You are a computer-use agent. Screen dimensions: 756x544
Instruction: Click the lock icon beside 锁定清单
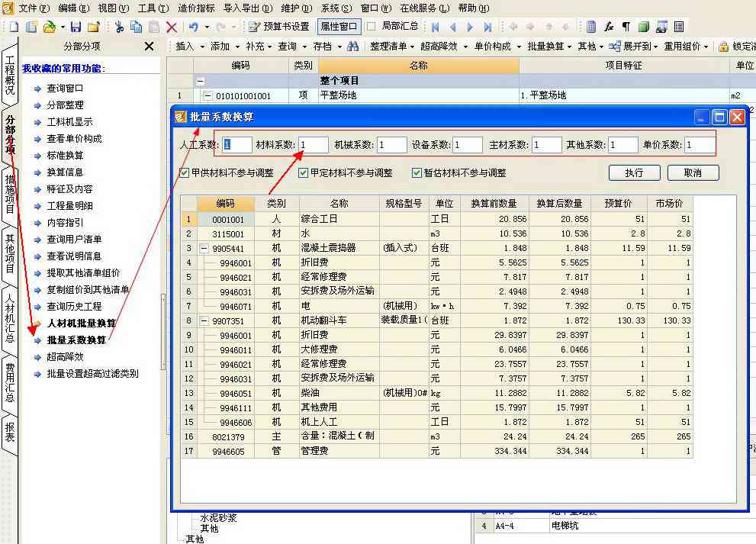pos(722,46)
